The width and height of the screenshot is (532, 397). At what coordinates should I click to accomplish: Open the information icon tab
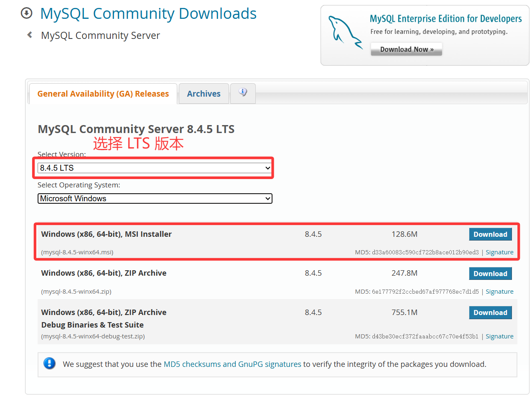point(243,93)
